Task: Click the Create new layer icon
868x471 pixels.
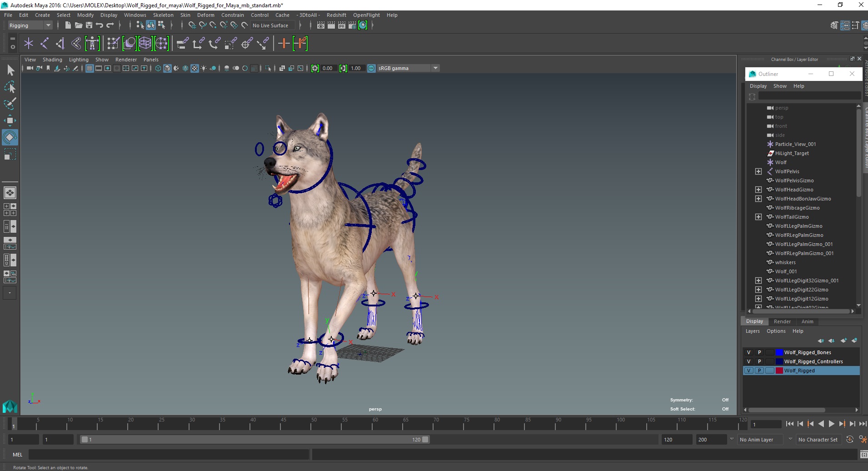Action: 843,341
